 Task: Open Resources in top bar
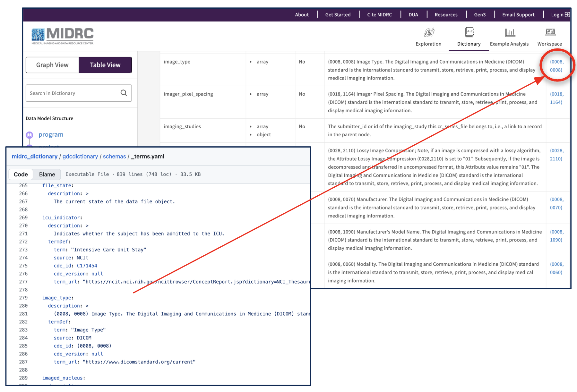(446, 14)
